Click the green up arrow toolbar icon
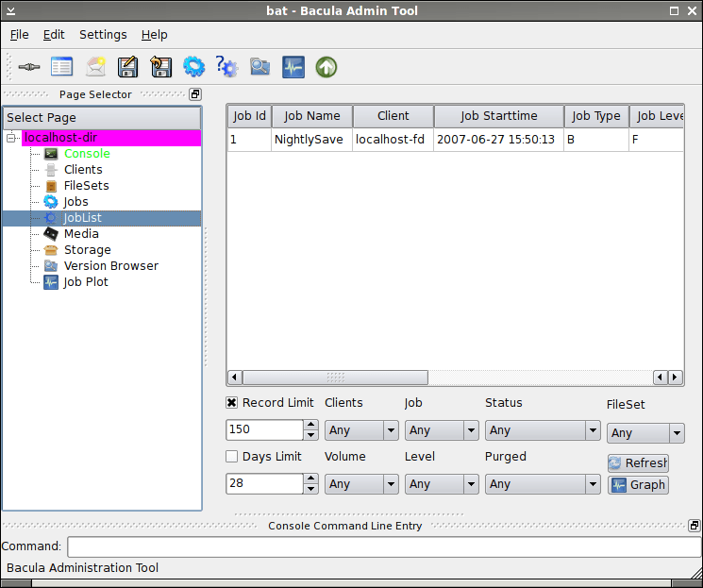Screen dimensions: 703x588 click(x=326, y=67)
